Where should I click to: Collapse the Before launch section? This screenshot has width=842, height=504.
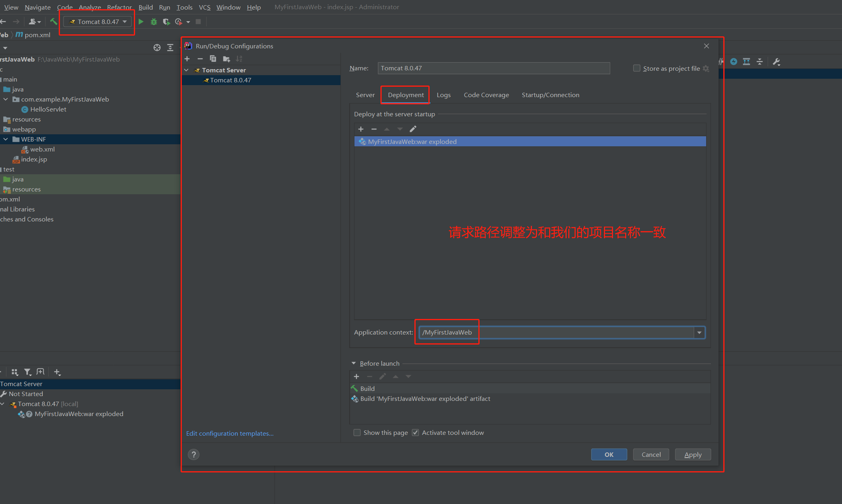354,363
